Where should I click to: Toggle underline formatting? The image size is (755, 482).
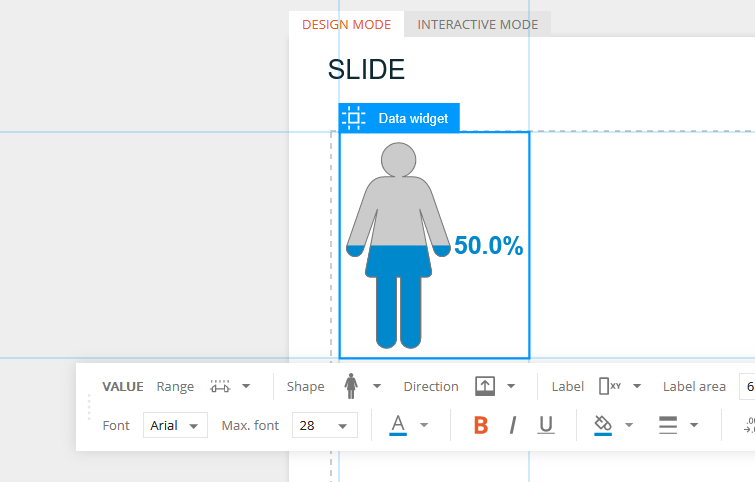point(546,425)
